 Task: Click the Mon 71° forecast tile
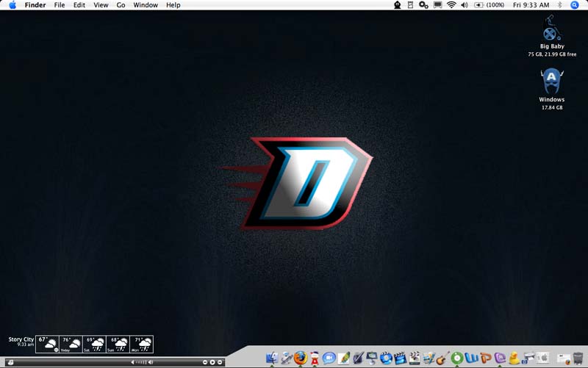141,344
